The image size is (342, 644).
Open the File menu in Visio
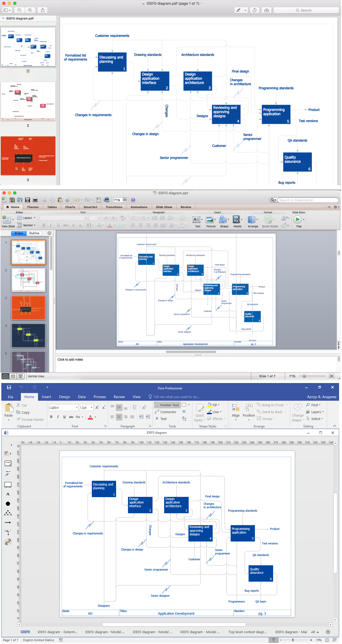coord(11,397)
